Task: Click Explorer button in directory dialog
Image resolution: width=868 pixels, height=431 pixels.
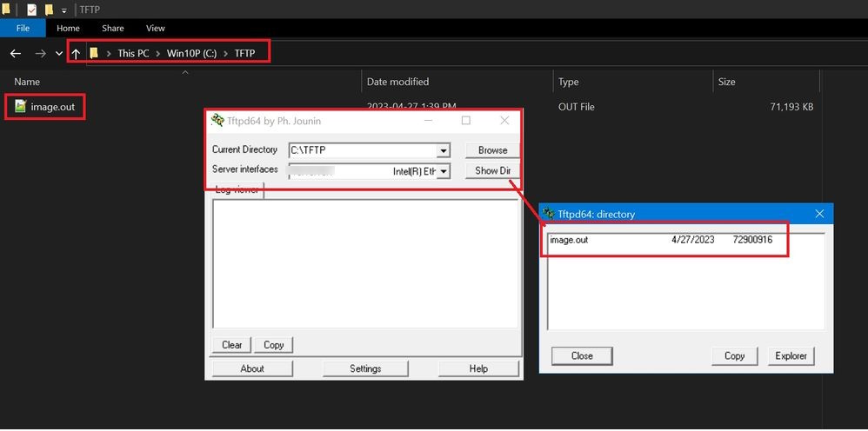Action: [x=791, y=355]
